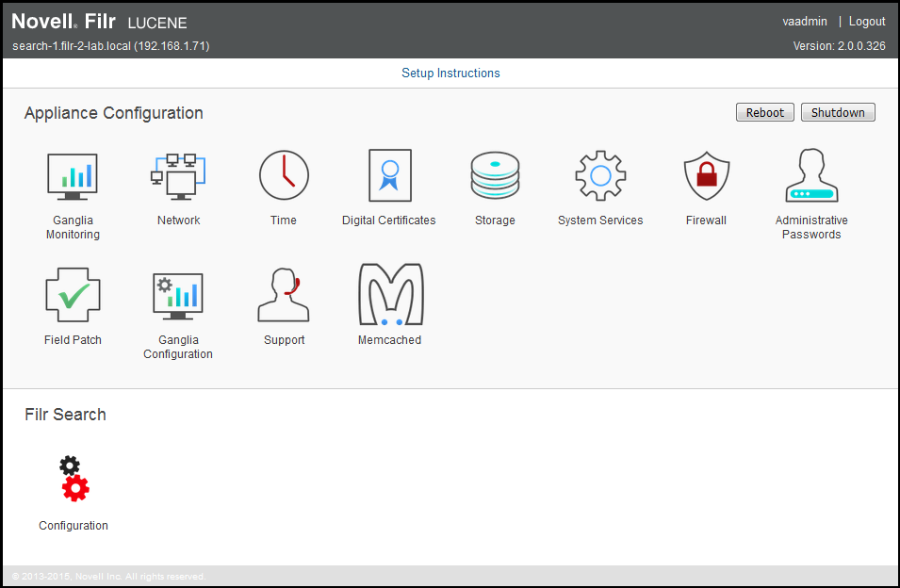This screenshot has height=588, width=900.
Task: Open the Setup Instructions link
Action: (450, 73)
